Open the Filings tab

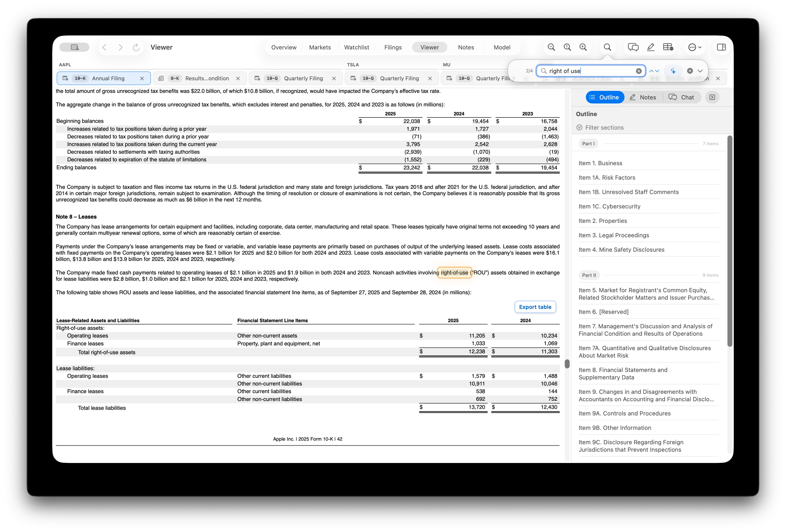point(393,47)
